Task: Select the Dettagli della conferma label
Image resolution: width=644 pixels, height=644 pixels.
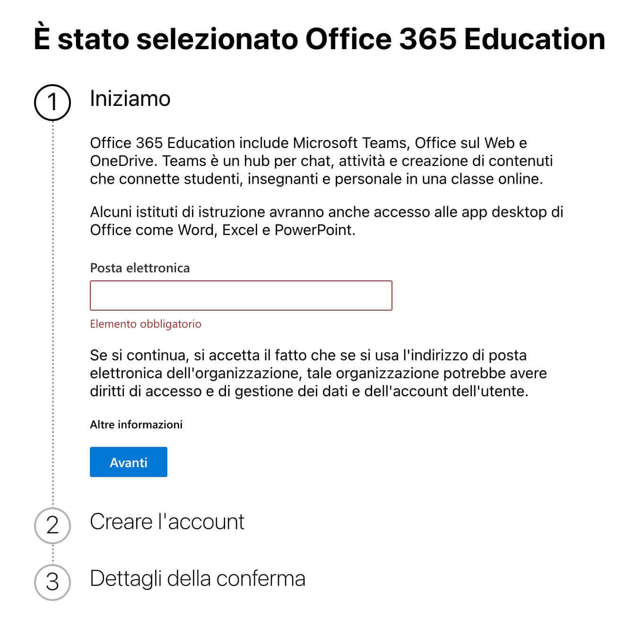Action: [198, 578]
